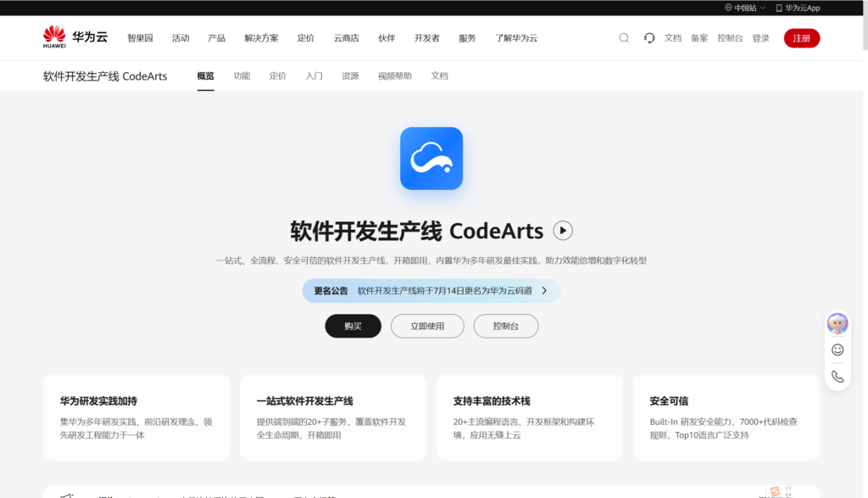This screenshot has width=868, height=498.
Task: Open the search magnifier icon
Action: click(624, 37)
